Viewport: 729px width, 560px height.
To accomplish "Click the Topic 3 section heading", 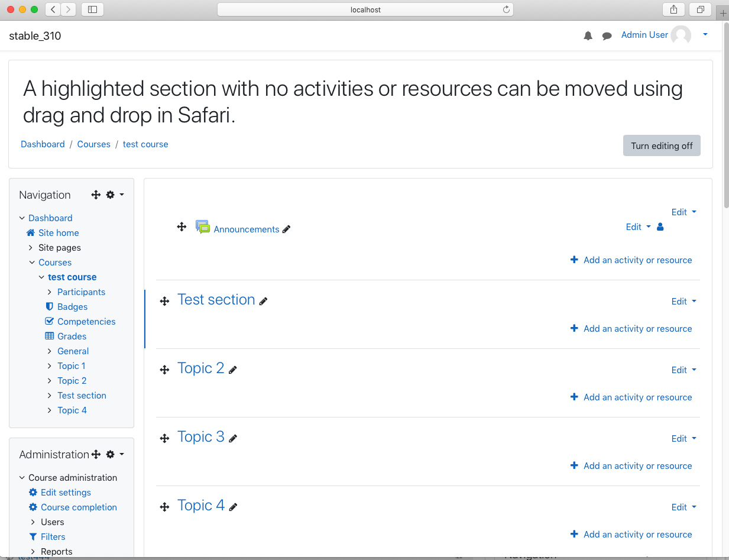I will [x=201, y=437].
